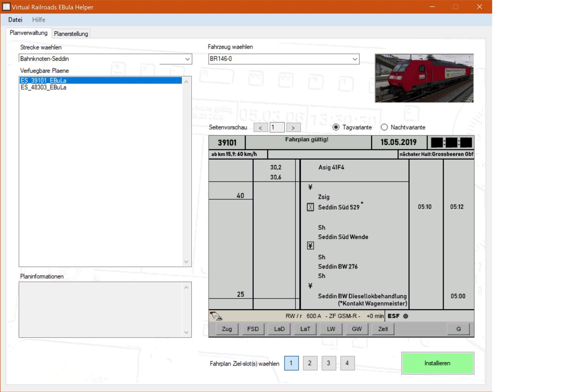This screenshot has height=392, width=569.
Task: Toggle Fahrplan target slot 1
Action: pos(291,363)
